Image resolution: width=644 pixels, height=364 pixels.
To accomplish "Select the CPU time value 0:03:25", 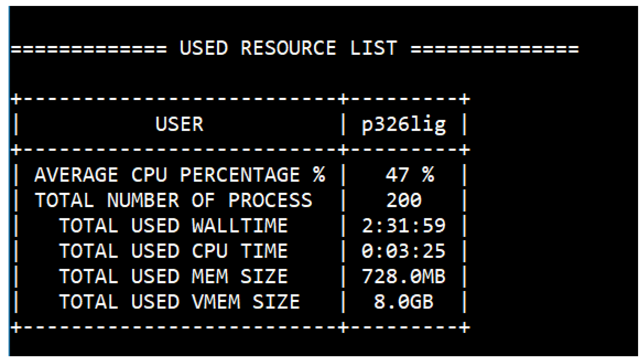I will [404, 251].
